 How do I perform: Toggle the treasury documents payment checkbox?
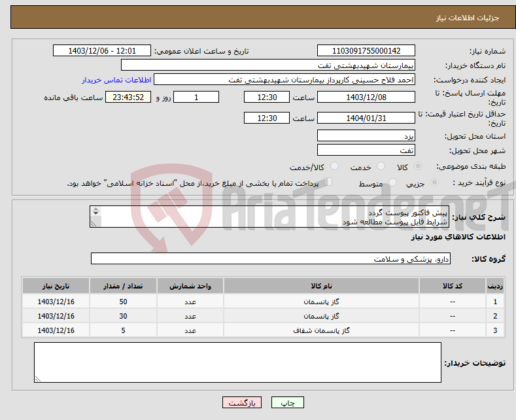[x=328, y=182]
